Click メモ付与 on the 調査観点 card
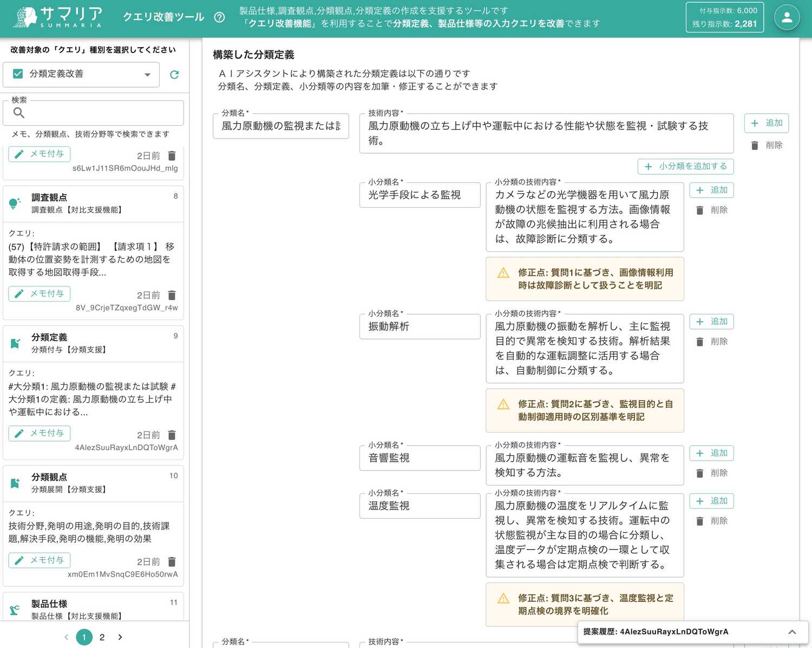Image resolution: width=812 pixels, height=648 pixels. (40, 293)
